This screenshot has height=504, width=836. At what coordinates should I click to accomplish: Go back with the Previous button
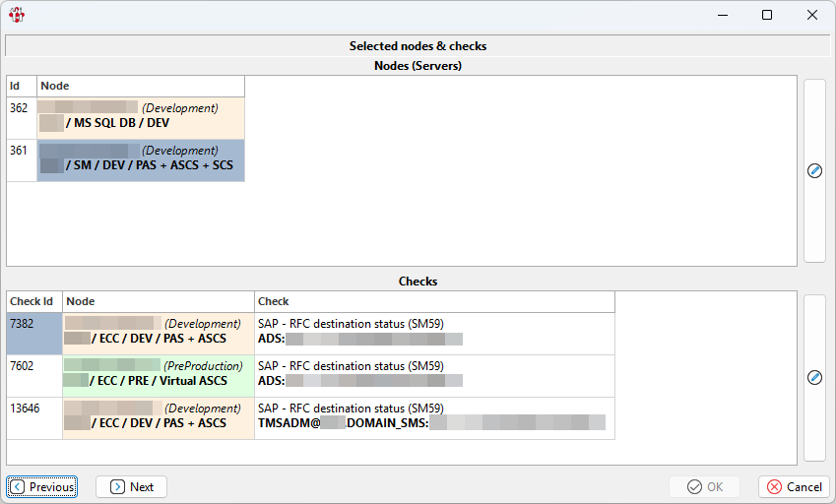(x=42, y=486)
